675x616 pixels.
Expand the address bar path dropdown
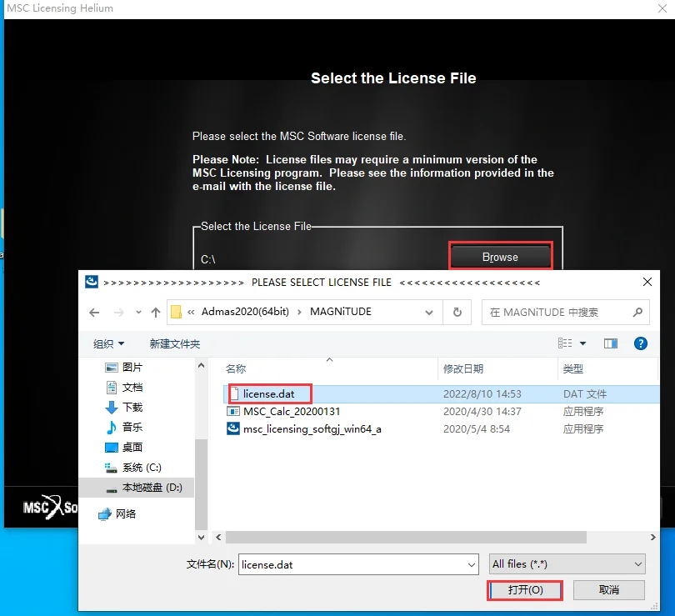[429, 313]
